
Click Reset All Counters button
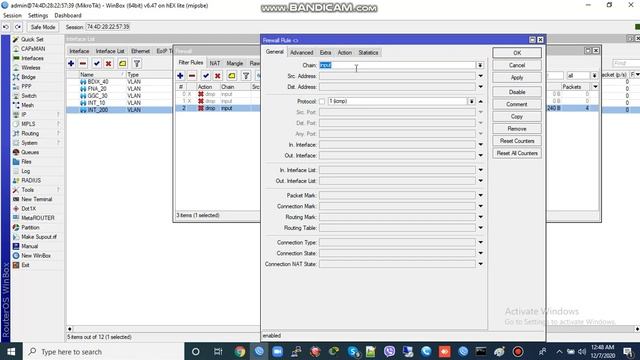coord(517,153)
